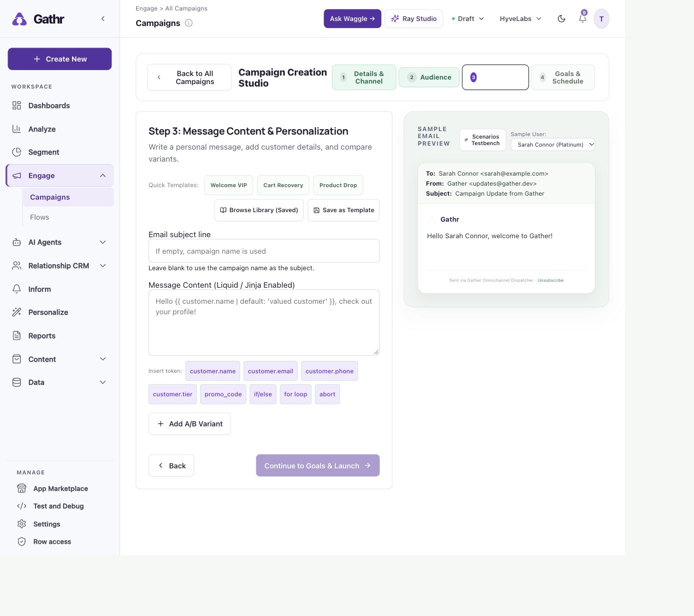Click the Scenarios Testbench button
Screen dimensions: 694x616
pos(482,140)
